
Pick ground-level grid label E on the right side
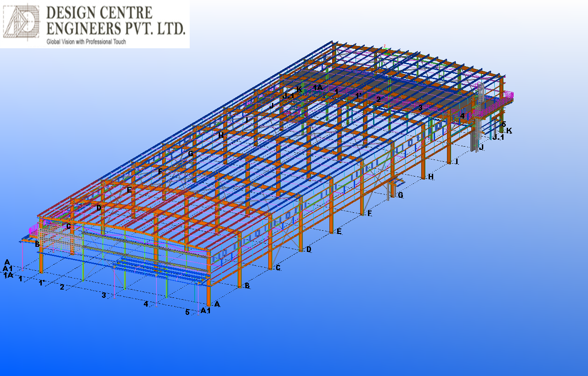coord(339,231)
